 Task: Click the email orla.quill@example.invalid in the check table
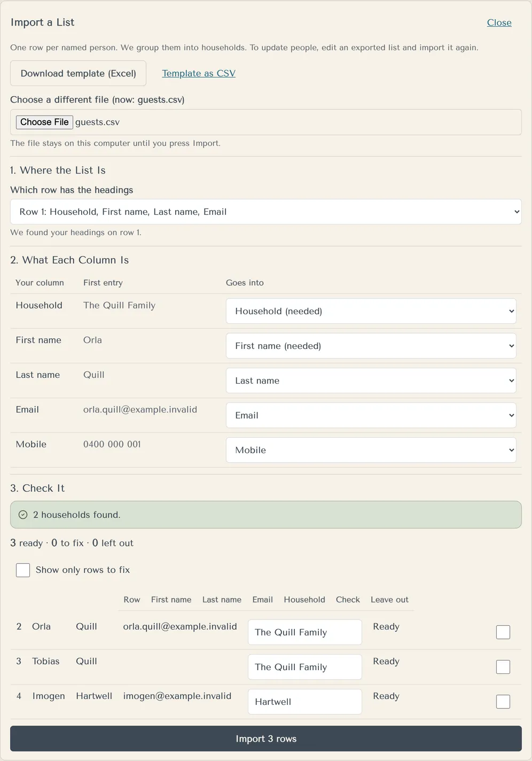180,626
